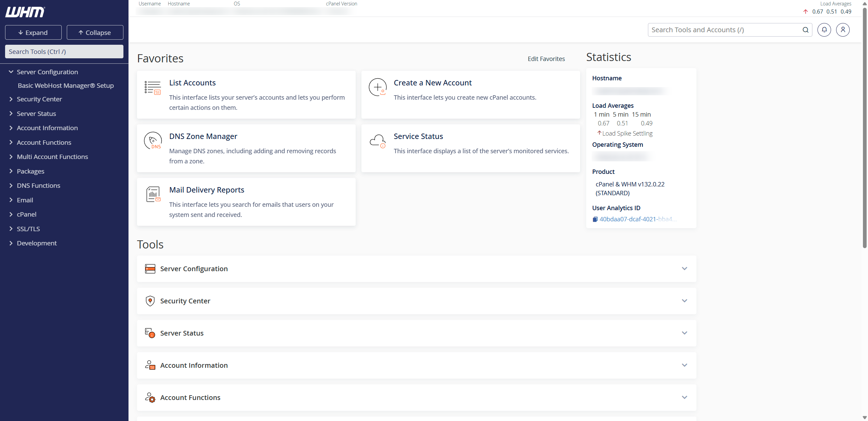The height and width of the screenshot is (421, 868).
Task: Click the page vertical scrollbar
Action: 864,129
